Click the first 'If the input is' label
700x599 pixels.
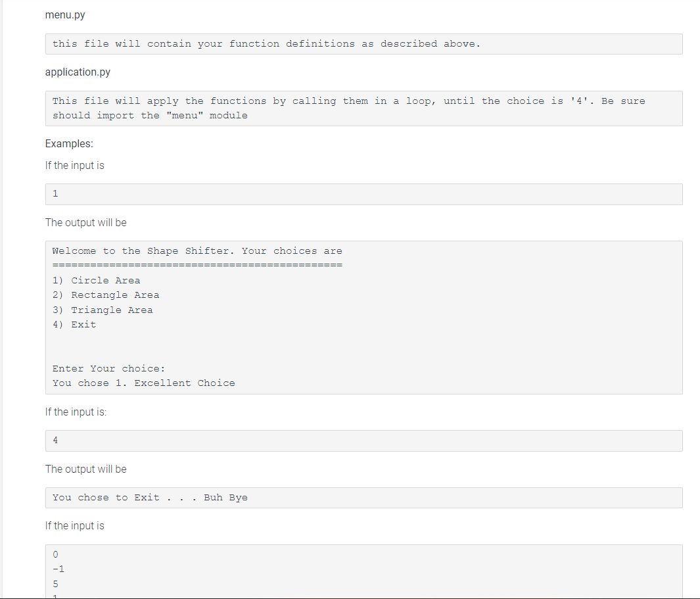coord(74,165)
